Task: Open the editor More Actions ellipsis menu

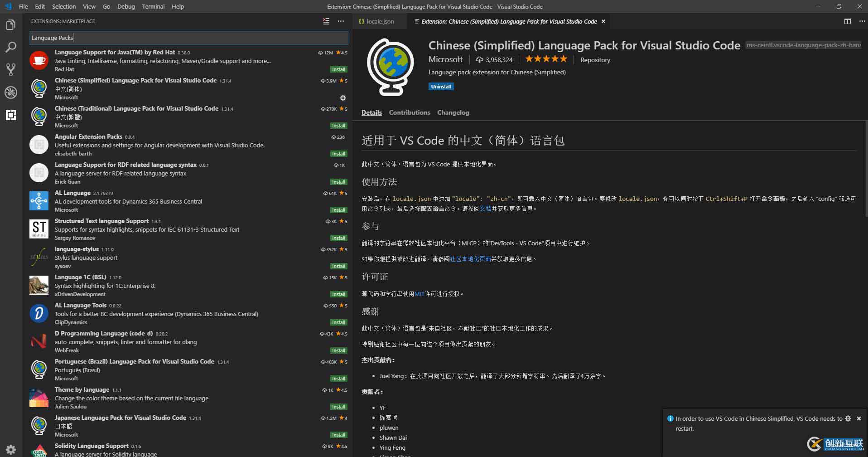Action: pos(863,21)
